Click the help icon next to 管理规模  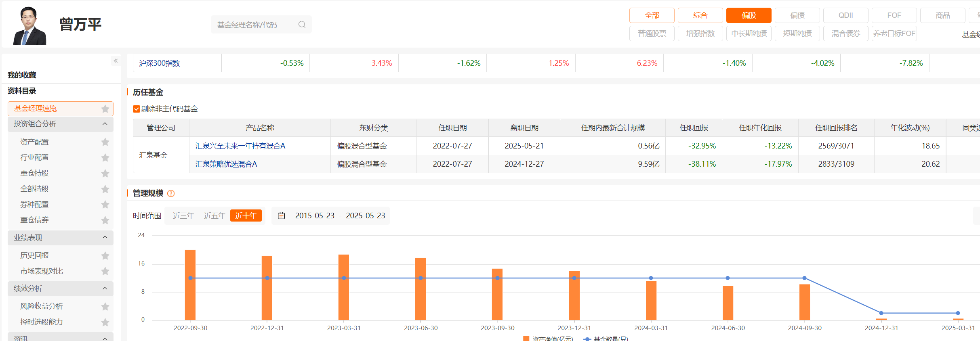click(171, 194)
